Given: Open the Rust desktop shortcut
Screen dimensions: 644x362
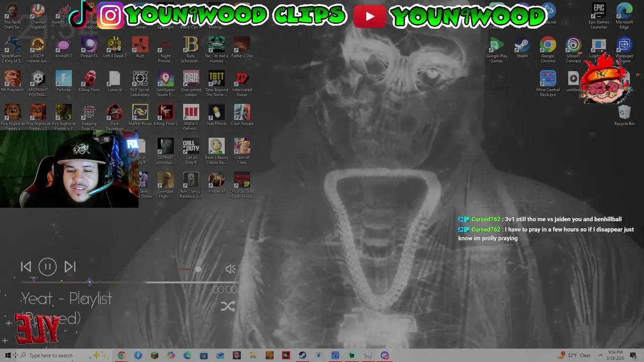Looking at the screenshot, I should [140, 48].
